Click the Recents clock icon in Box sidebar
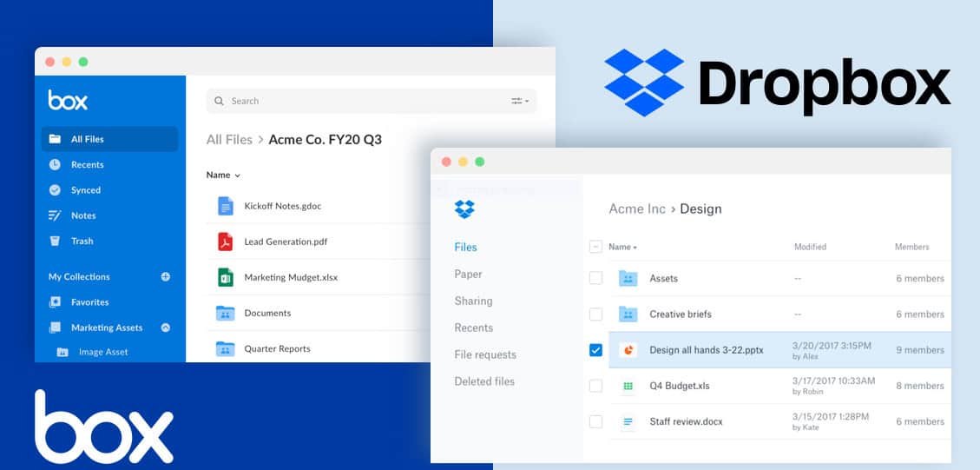The image size is (980, 470). tap(55, 164)
